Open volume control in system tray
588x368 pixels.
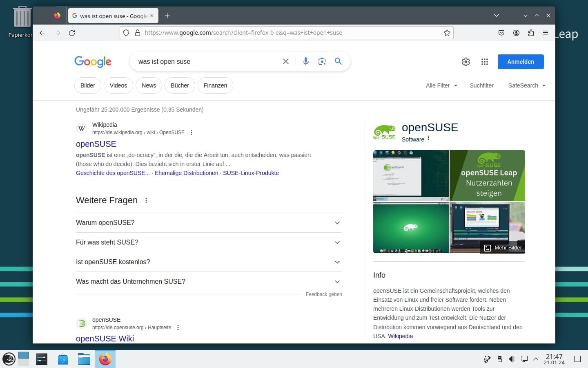coord(512,359)
